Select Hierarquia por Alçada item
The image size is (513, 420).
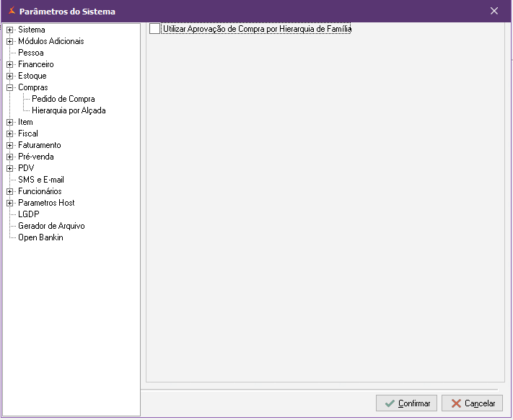coord(69,110)
